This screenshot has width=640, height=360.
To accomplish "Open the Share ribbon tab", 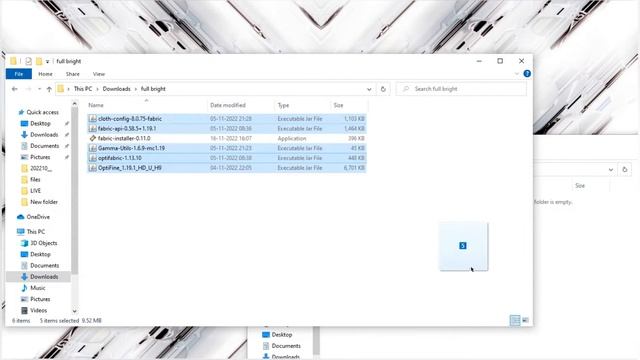I will pyautogui.click(x=73, y=74).
